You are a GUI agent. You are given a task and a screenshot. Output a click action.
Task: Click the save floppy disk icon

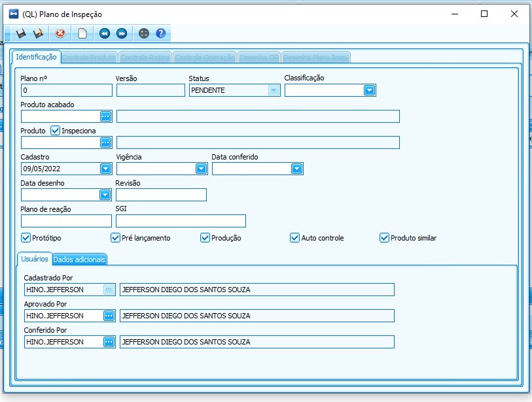pyautogui.click(x=21, y=33)
